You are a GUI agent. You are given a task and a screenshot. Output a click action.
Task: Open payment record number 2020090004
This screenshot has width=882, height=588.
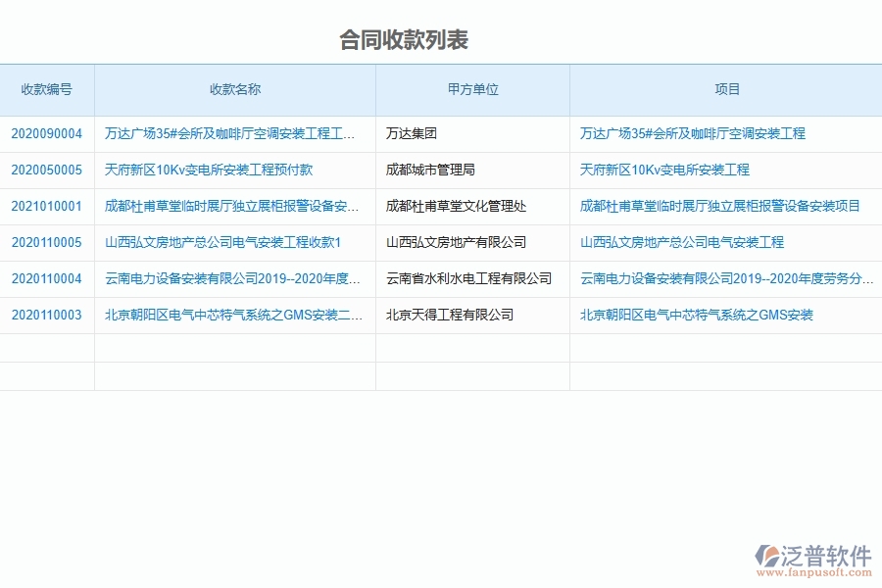pos(45,133)
